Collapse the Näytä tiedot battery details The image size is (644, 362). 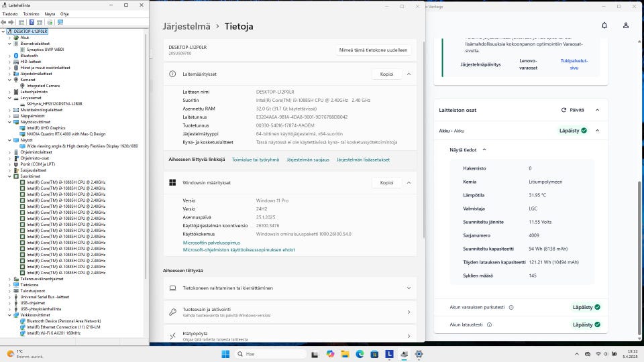[x=484, y=150]
